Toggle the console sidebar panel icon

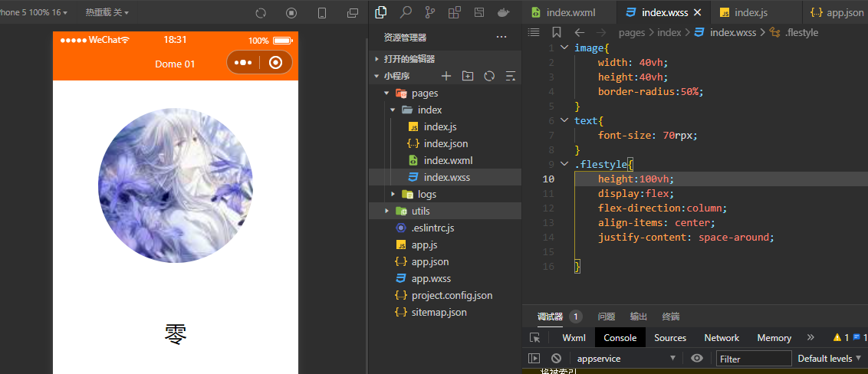(x=534, y=359)
